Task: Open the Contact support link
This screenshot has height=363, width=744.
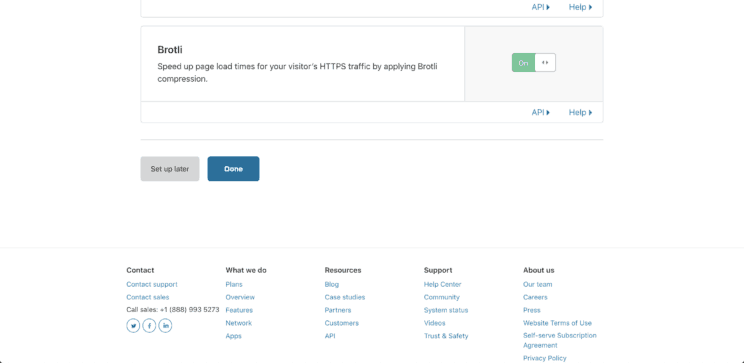Action: tap(152, 284)
